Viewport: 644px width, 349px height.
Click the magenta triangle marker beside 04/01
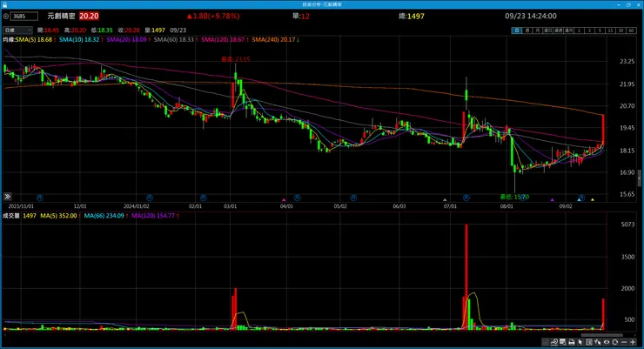[284, 200]
